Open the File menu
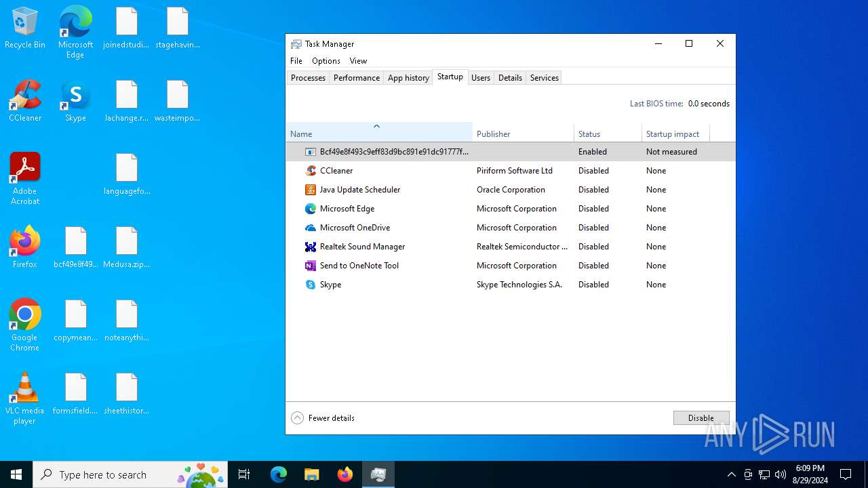This screenshot has width=868, height=488. click(296, 61)
